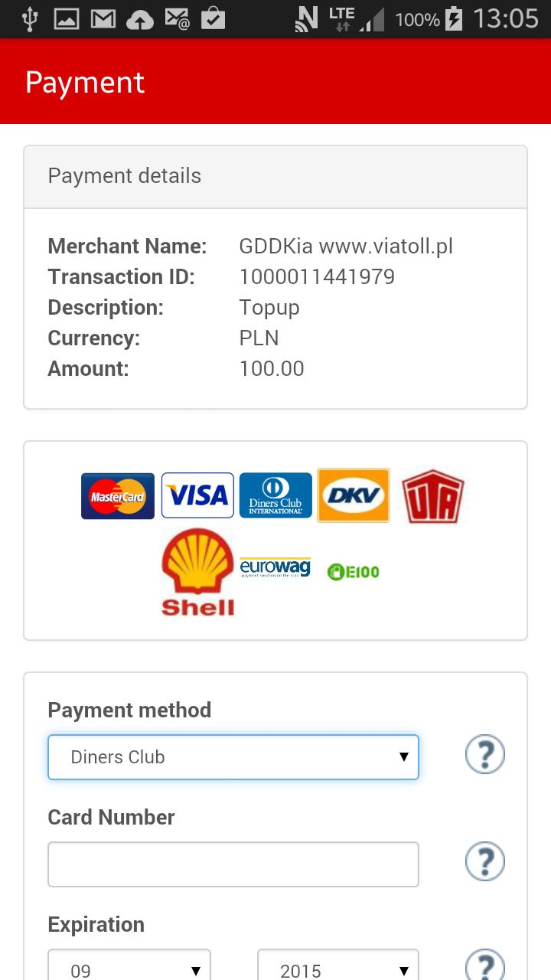Focus the Card Number input field
551x980 pixels.
[x=233, y=864]
